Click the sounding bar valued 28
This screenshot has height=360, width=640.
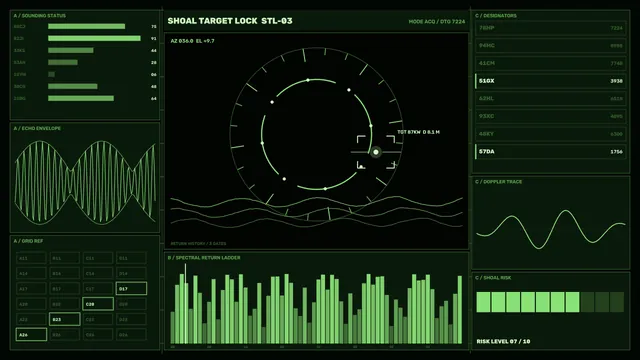click(63, 62)
